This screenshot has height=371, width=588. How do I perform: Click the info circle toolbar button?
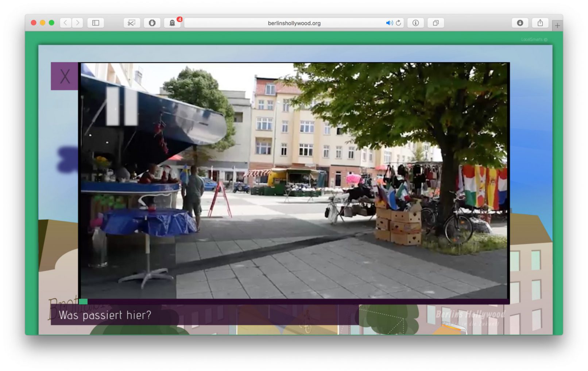pos(415,23)
